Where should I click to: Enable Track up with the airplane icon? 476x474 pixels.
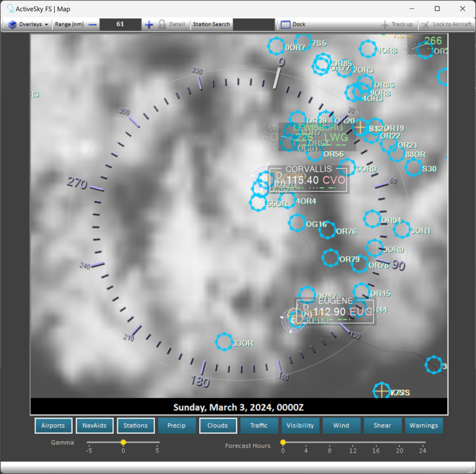click(385, 24)
